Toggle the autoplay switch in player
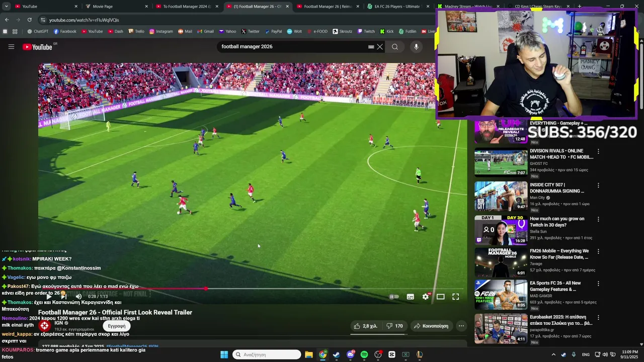 [394, 297]
